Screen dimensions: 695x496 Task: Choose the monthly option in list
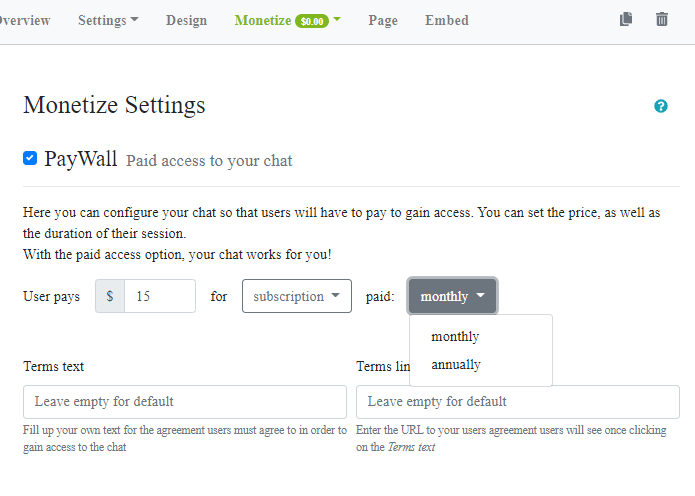click(455, 336)
